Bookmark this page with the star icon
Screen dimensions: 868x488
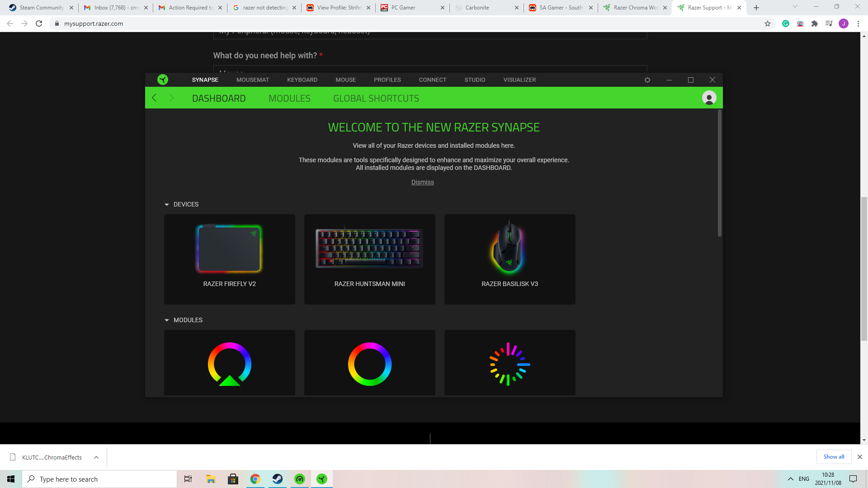tap(768, 23)
